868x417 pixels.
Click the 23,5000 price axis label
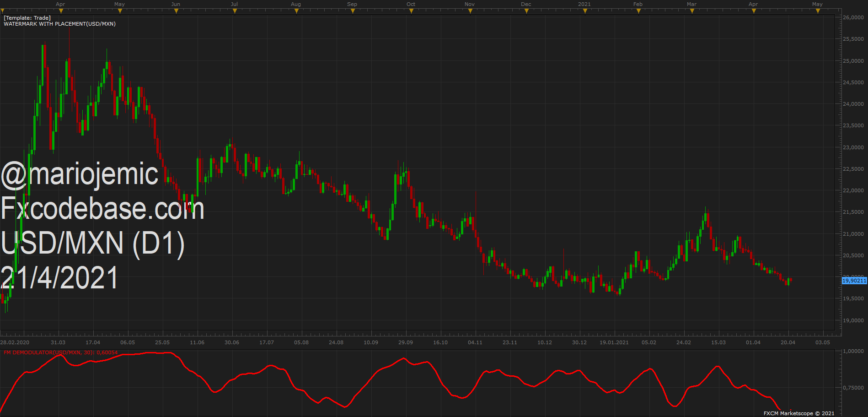853,125
